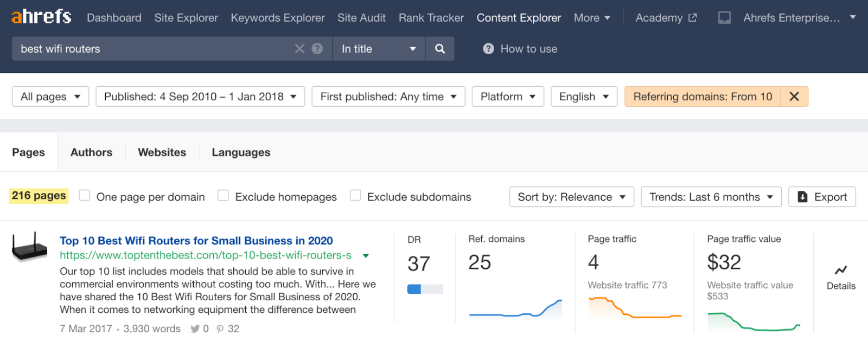868x348 pixels.
Task: Remove the Referring domains filter
Action: [x=794, y=96]
